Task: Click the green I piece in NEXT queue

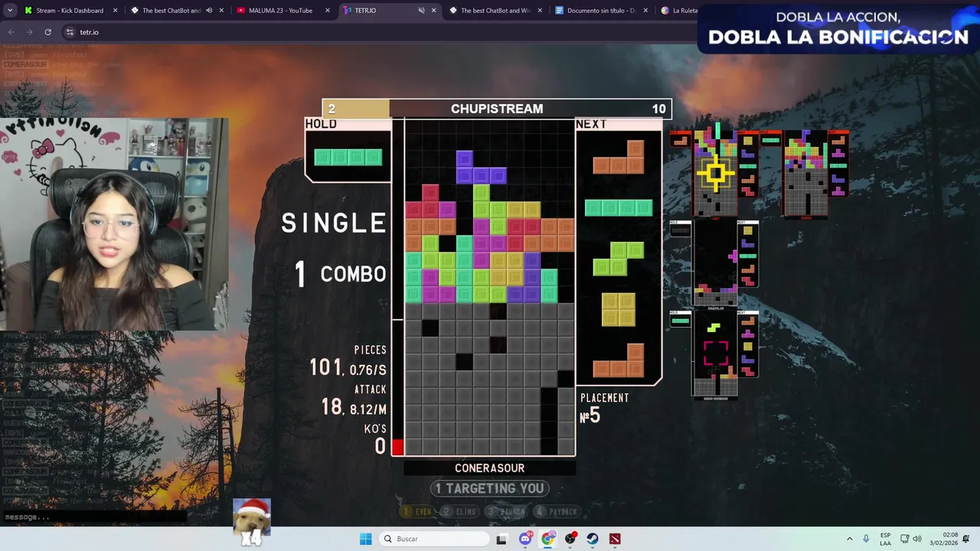Action: (x=619, y=207)
